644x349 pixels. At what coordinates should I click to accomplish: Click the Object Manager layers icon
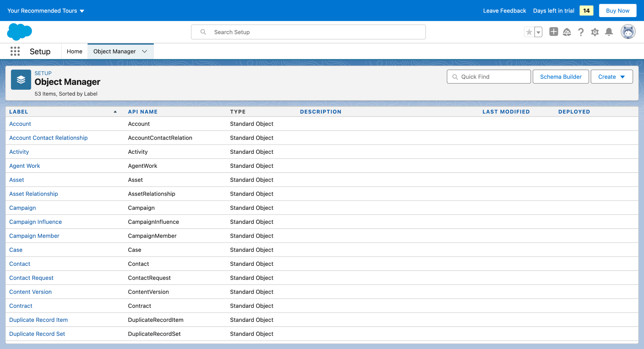21,80
